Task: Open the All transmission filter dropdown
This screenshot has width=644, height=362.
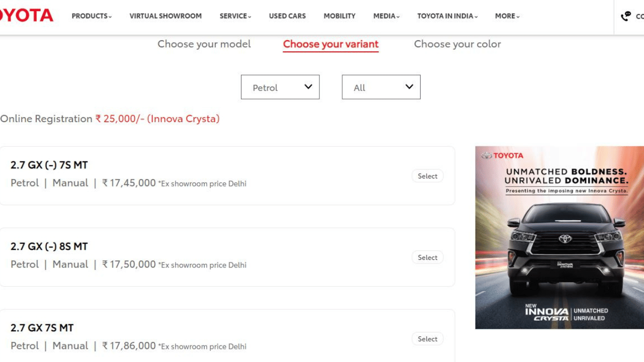Action: pyautogui.click(x=381, y=87)
